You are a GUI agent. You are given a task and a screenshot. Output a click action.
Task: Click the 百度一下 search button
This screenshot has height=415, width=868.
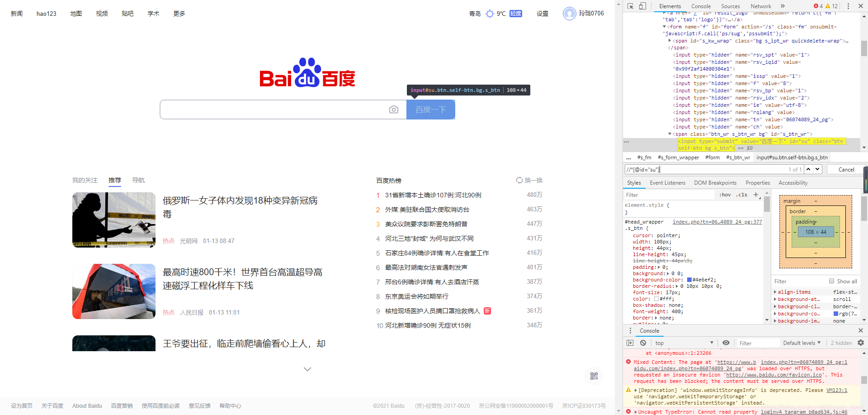tap(430, 109)
